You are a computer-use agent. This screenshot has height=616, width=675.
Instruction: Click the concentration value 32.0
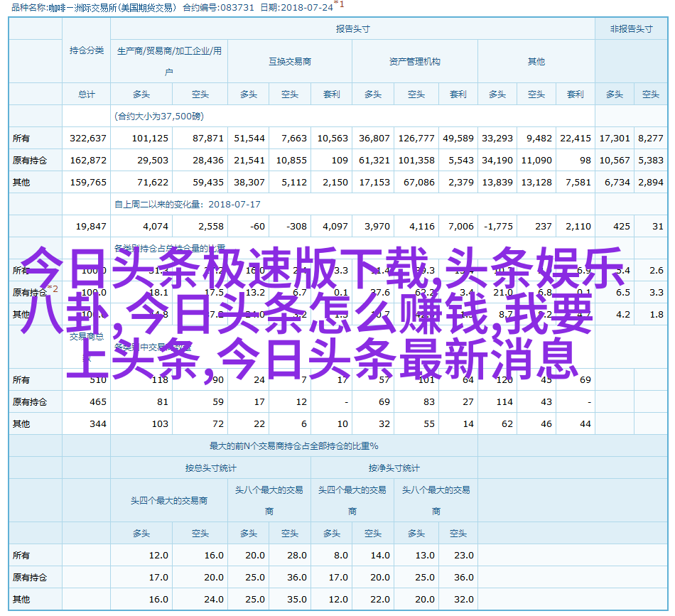click(x=464, y=599)
